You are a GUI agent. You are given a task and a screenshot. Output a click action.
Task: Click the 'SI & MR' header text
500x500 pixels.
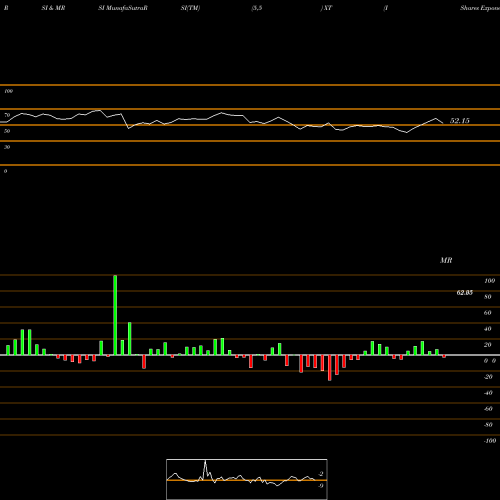coord(53,8)
